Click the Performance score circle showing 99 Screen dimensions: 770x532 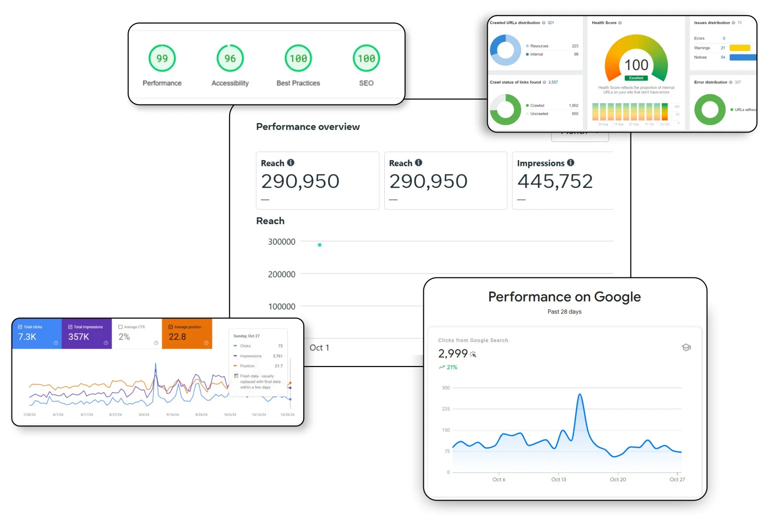point(162,58)
